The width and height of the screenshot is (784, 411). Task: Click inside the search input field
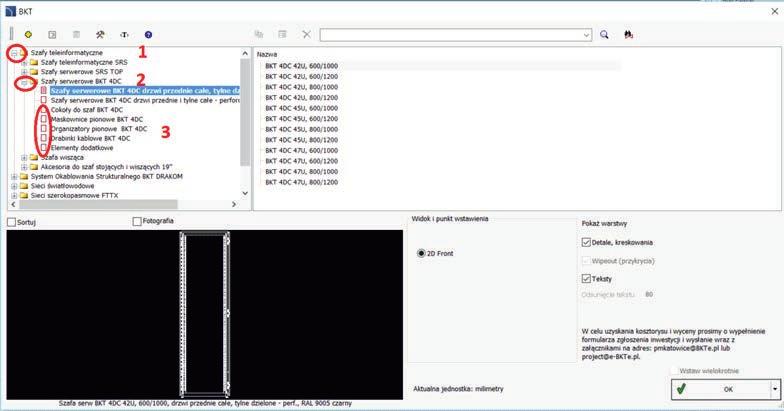pos(451,34)
